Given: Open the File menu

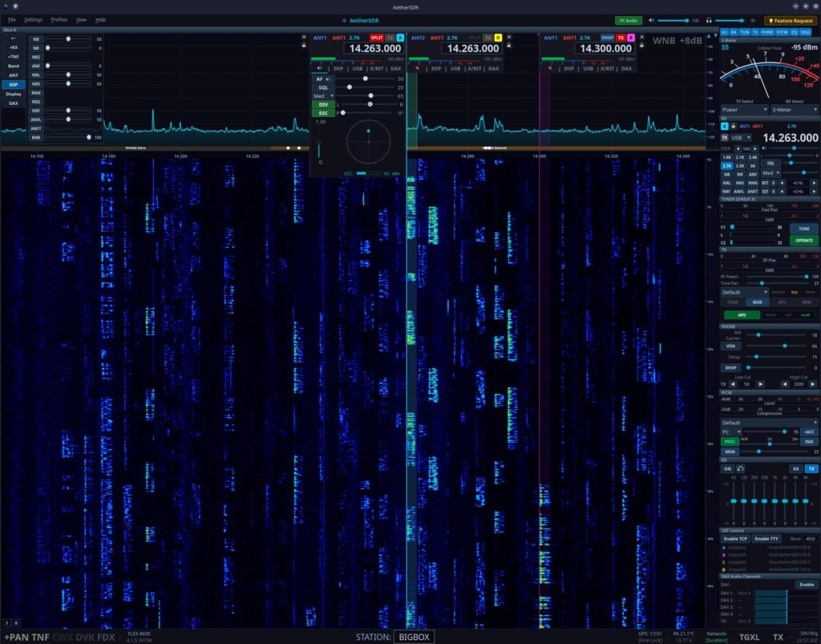Looking at the screenshot, I should tap(11, 20).
